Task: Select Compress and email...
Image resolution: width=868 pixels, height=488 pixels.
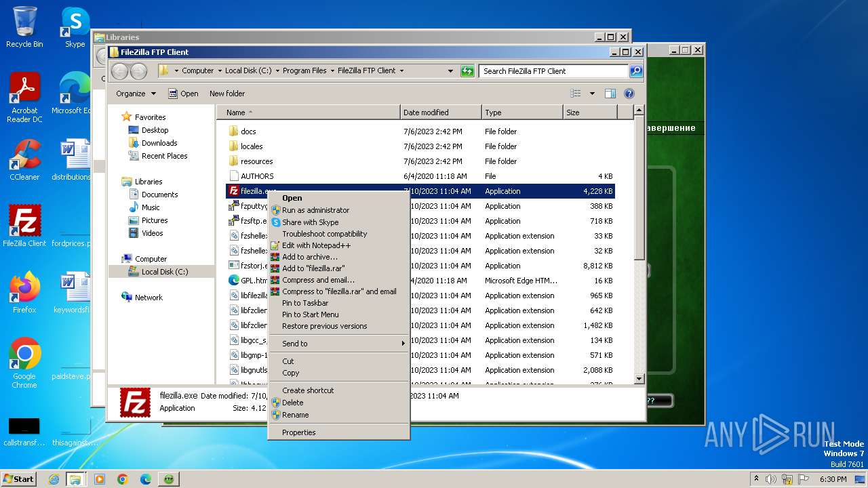Action: 339,280
